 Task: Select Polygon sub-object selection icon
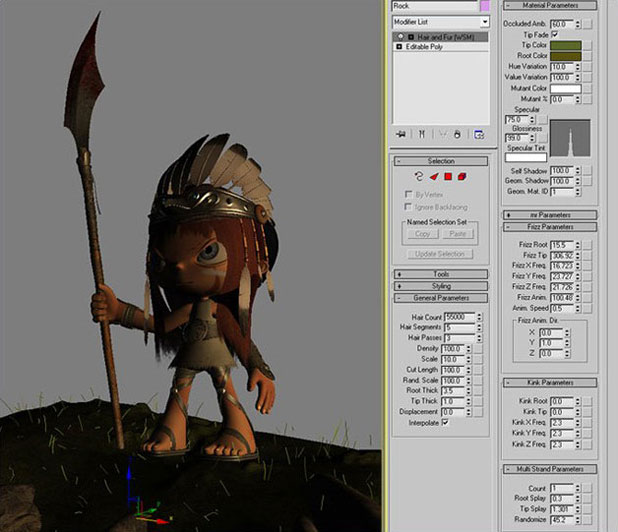448,177
